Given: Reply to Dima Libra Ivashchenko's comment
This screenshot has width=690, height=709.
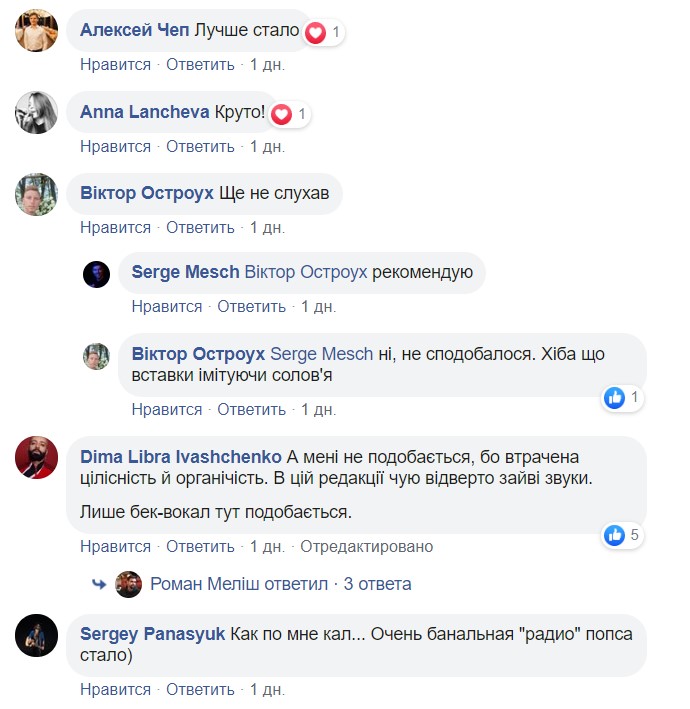Looking at the screenshot, I should click(x=200, y=547).
